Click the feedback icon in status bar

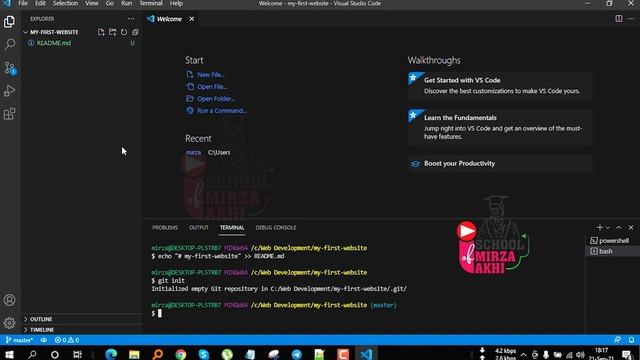coord(618,340)
